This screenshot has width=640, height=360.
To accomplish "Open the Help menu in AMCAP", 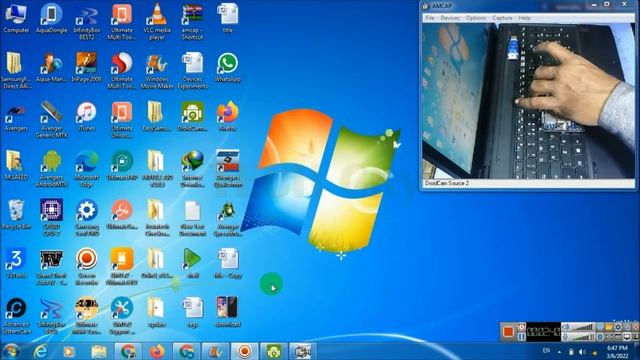I will (x=524, y=18).
